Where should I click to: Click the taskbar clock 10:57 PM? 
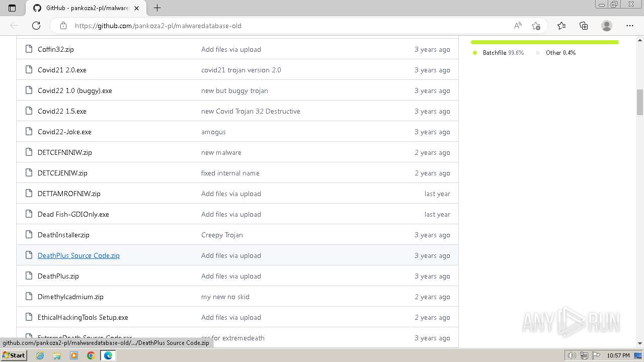click(x=618, y=355)
